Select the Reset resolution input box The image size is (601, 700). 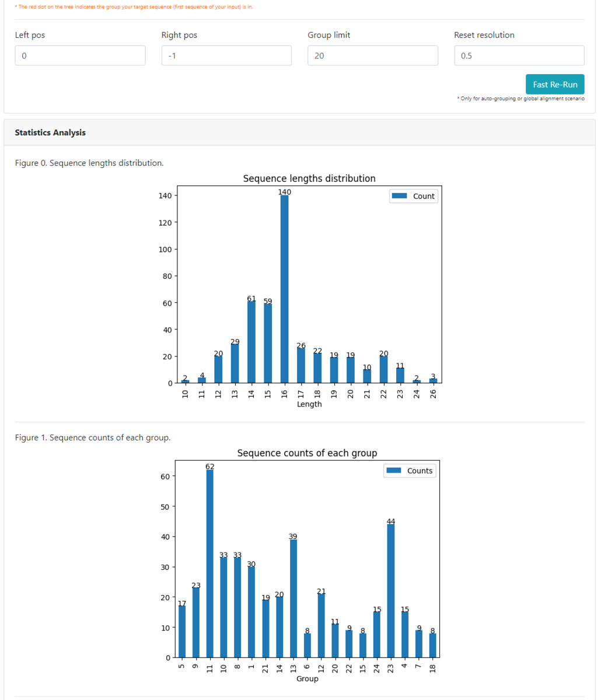519,55
